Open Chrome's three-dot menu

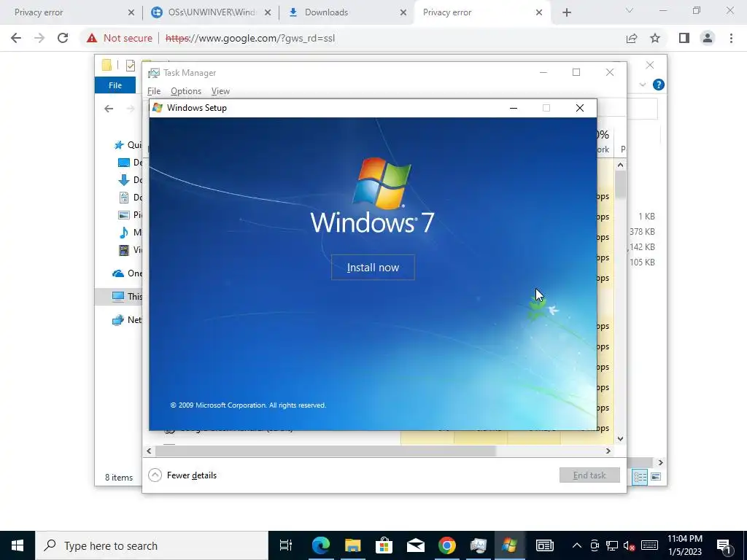(731, 38)
